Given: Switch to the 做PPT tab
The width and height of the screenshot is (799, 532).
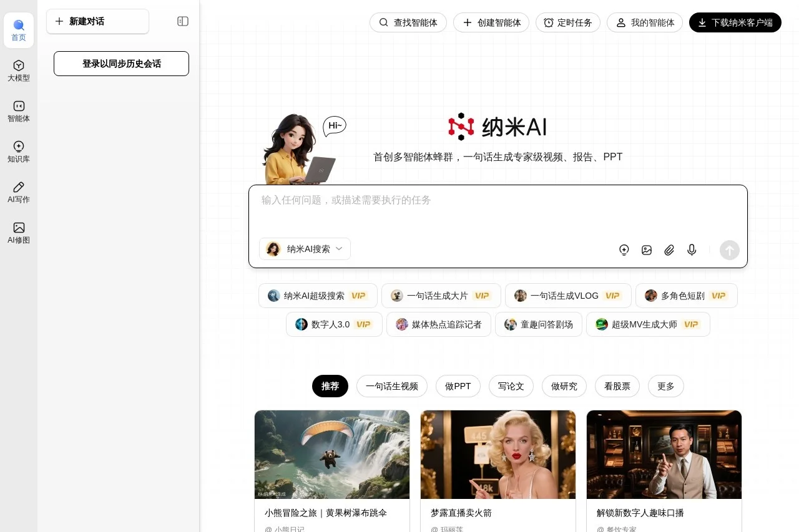Looking at the screenshot, I should coord(458,386).
